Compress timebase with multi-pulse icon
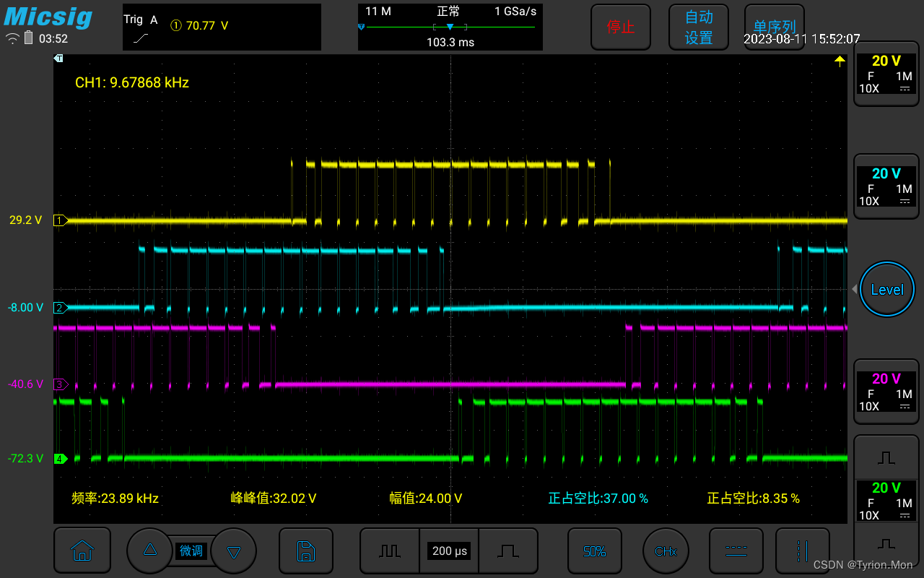Screen dimensions: 924x578 pyautogui.click(x=390, y=551)
